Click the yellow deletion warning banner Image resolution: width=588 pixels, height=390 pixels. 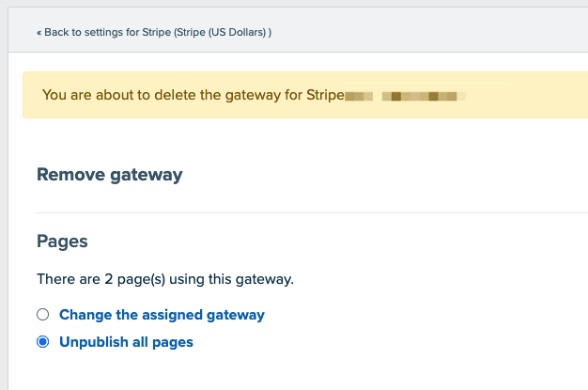(x=305, y=95)
